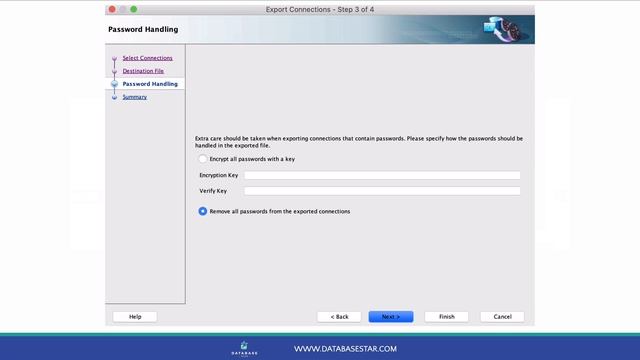The image size is (640, 360).
Task: Click the Finish button
Action: (x=447, y=317)
